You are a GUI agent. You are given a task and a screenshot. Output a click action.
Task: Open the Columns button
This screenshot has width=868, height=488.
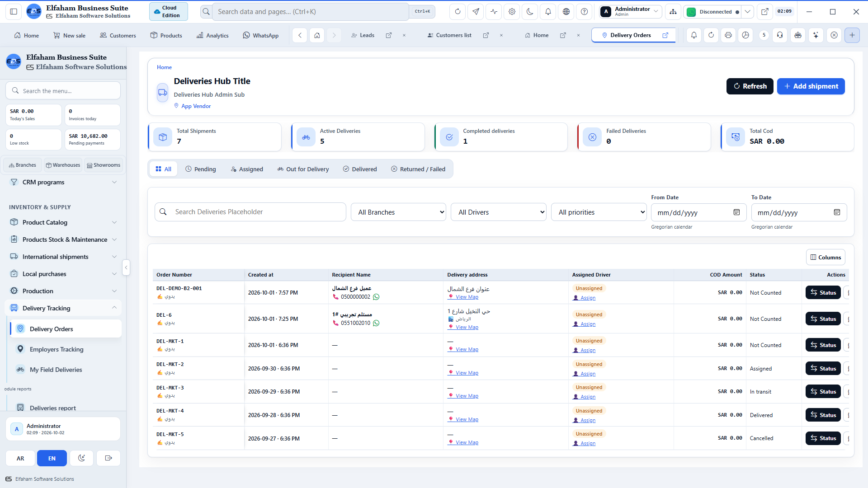click(826, 257)
